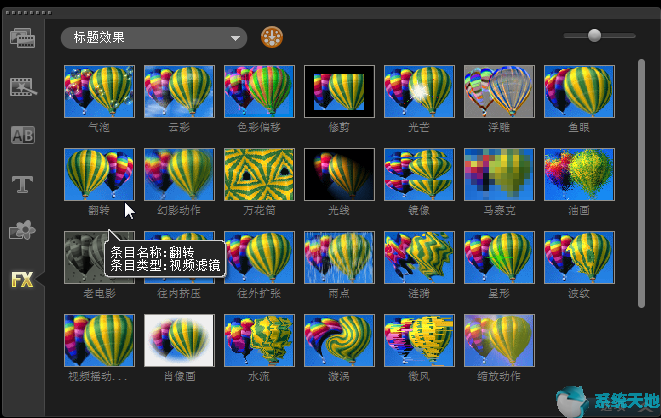661x418 pixels.
Task: Select the 肖像画 filter thumbnail
Action: point(180,340)
